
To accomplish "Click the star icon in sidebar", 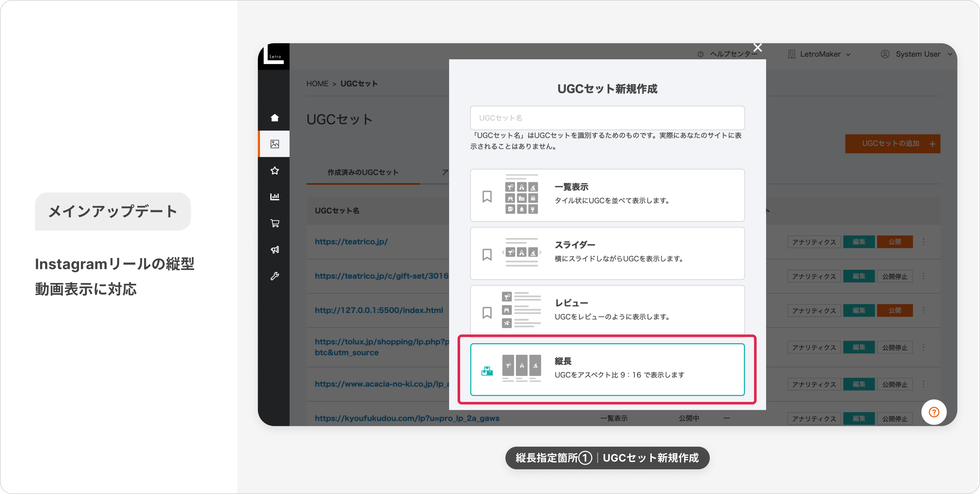I will (274, 170).
